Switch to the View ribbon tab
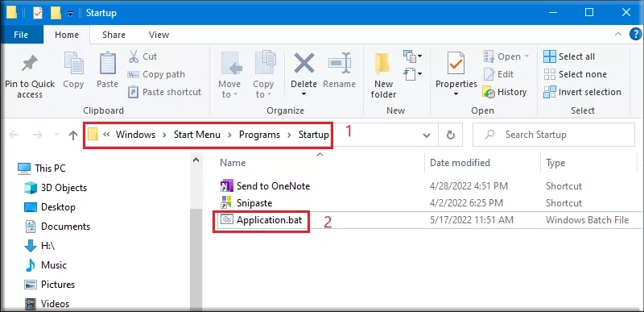The image size is (644, 312). [159, 35]
